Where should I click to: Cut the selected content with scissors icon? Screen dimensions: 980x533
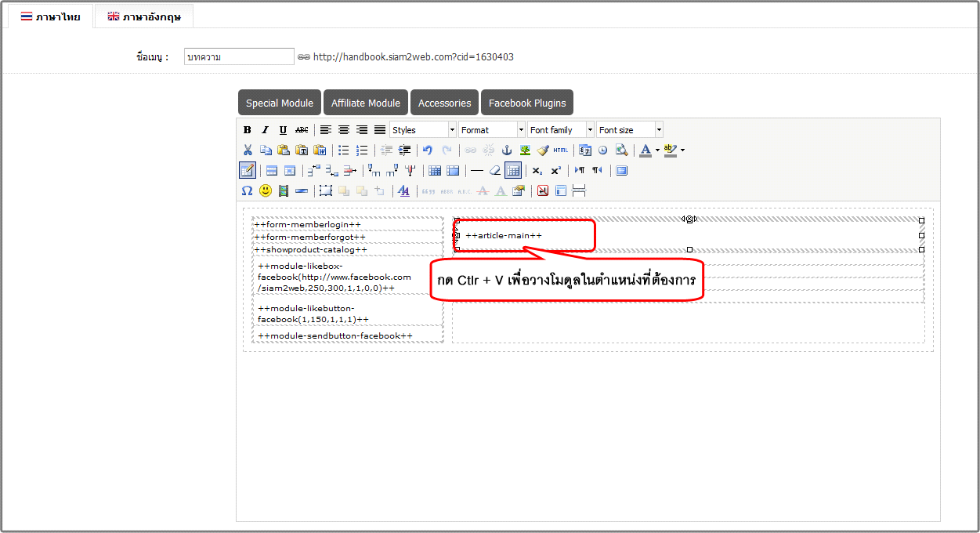(248, 150)
